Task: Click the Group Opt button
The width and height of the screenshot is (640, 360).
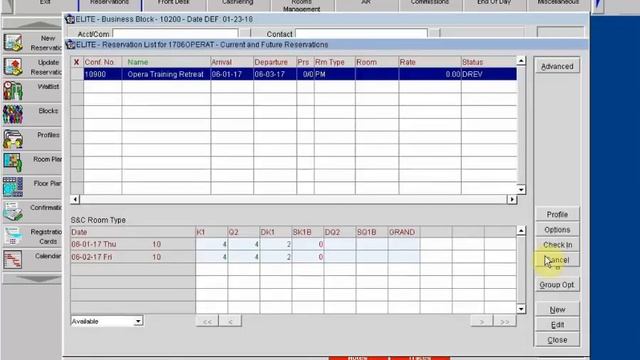Action: (x=557, y=285)
